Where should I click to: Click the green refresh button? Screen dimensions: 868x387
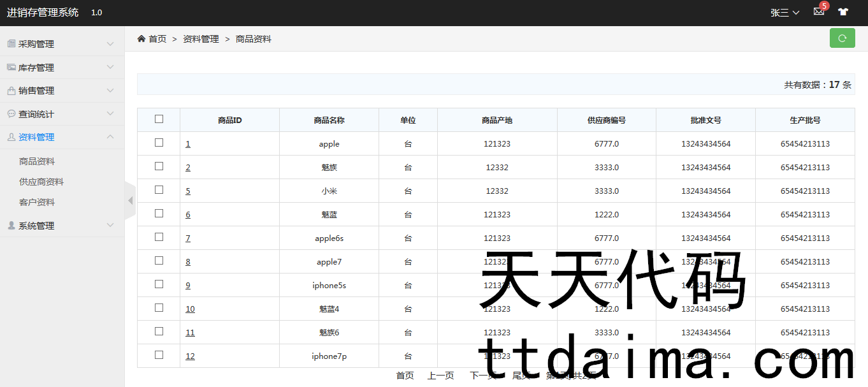point(842,38)
